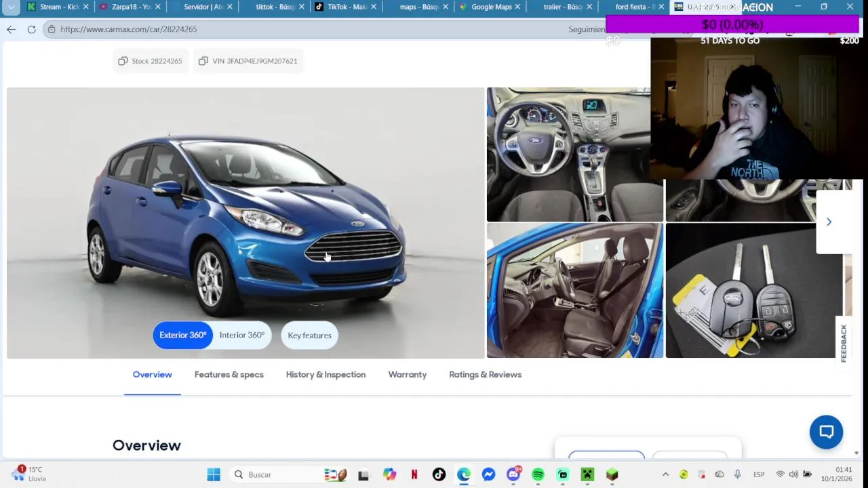
Task: Show next photos with the right chevron
Action: click(x=829, y=222)
